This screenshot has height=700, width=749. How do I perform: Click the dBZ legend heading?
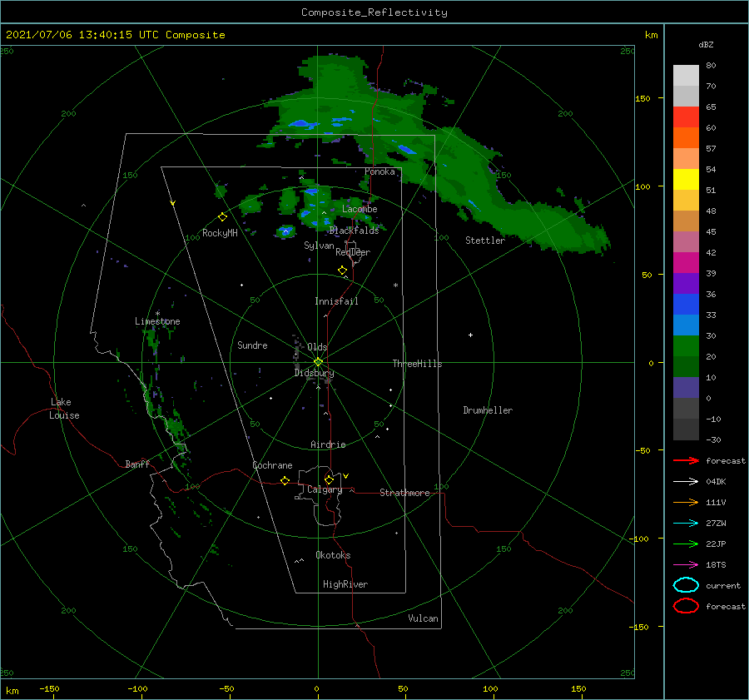click(x=706, y=44)
